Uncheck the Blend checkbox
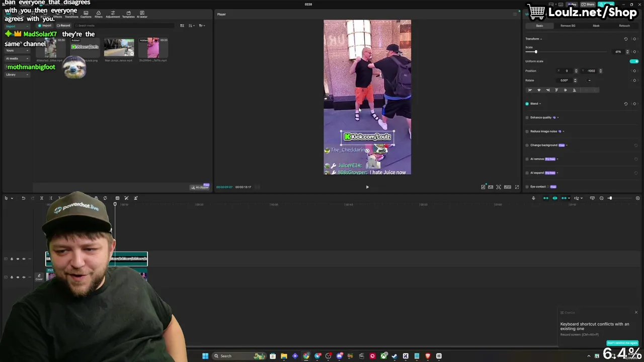The height and width of the screenshot is (362, 644). coord(527,104)
